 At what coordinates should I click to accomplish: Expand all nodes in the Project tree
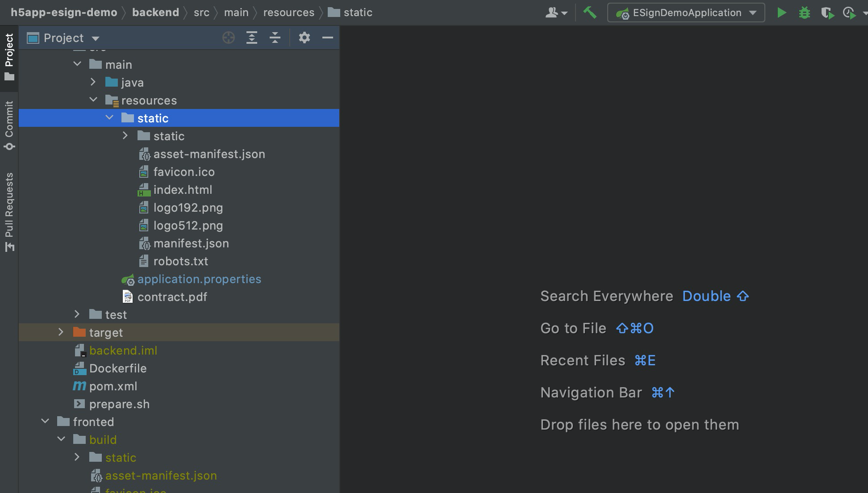tap(251, 38)
